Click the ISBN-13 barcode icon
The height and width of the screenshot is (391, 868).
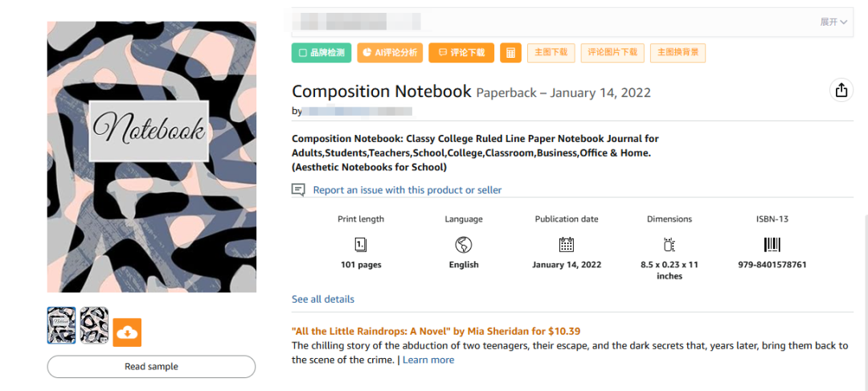tap(772, 244)
